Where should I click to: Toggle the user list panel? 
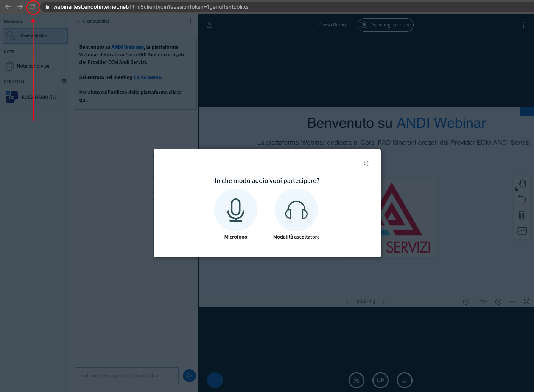(x=210, y=25)
